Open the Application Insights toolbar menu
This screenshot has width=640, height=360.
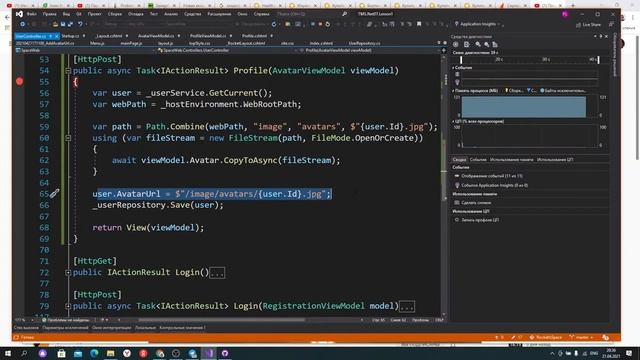coord(477,24)
